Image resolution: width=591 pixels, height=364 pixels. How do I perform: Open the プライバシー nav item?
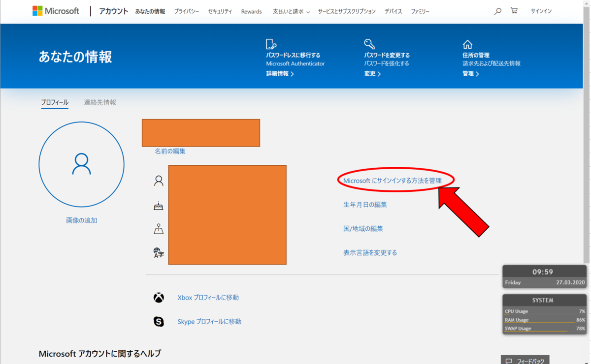click(187, 11)
